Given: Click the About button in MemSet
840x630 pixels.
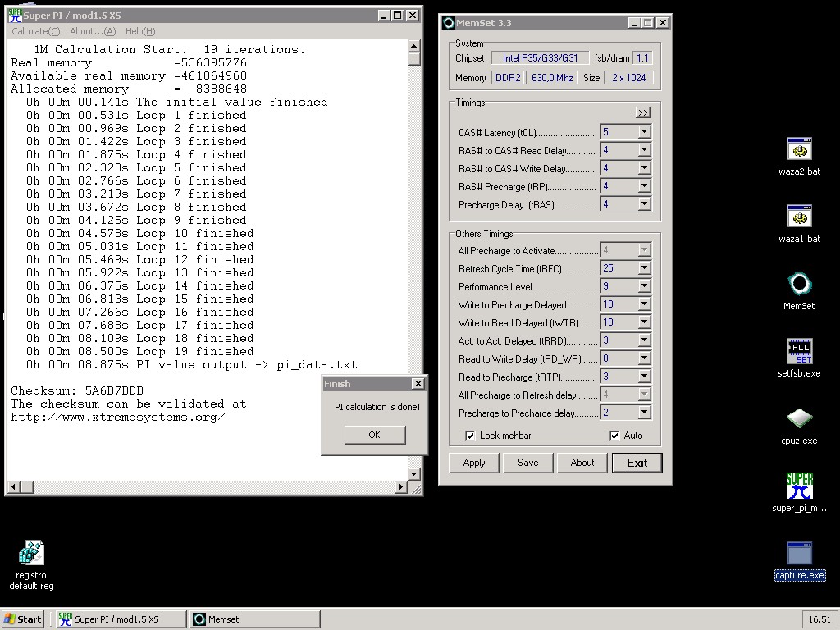Looking at the screenshot, I should 582,463.
